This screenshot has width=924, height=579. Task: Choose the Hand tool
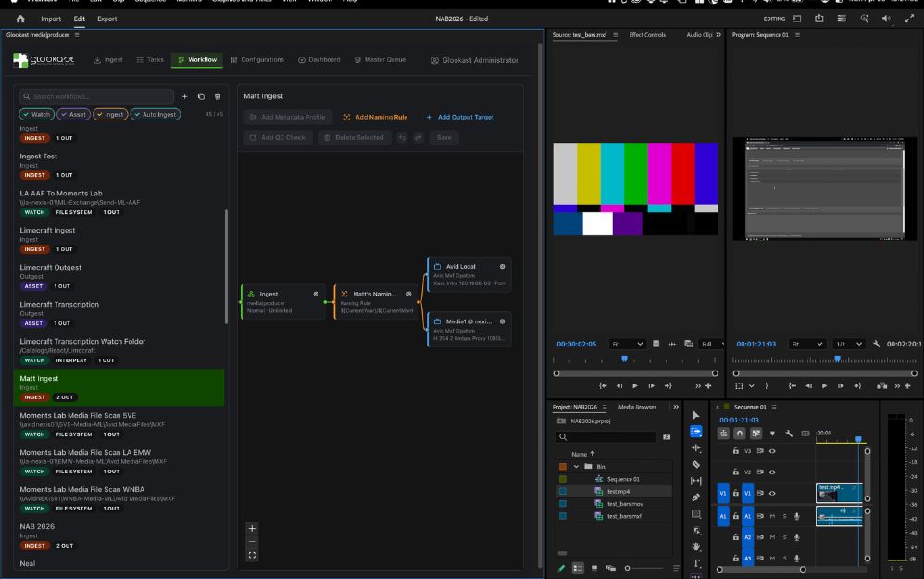[x=696, y=547]
